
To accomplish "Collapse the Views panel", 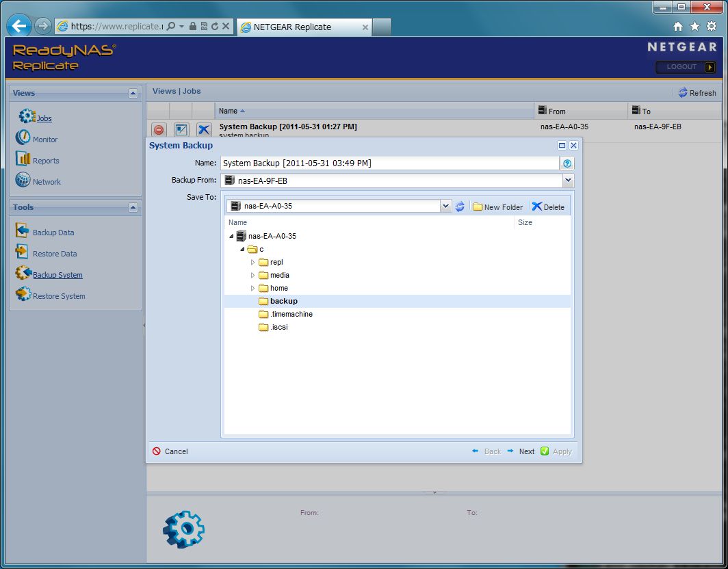I will pos(133,93).
